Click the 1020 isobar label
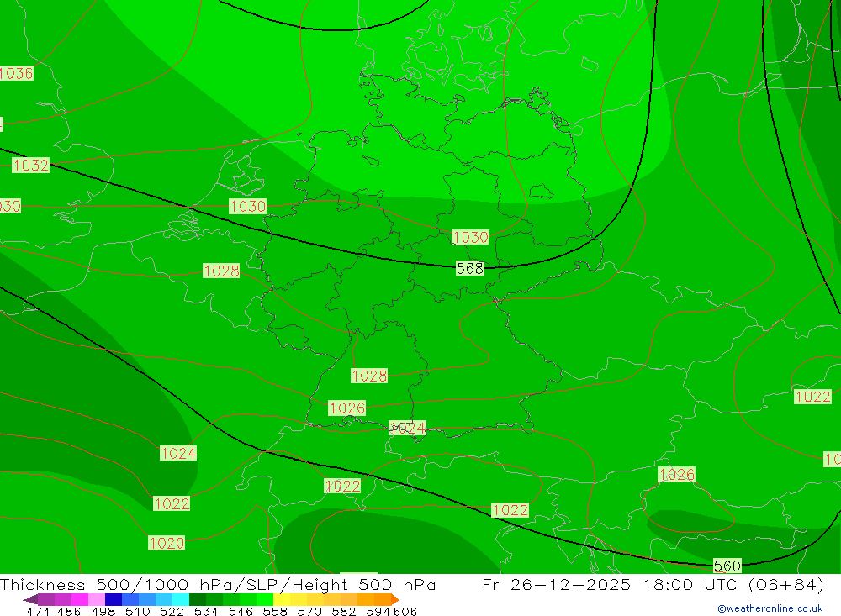 tap(167, 543)
